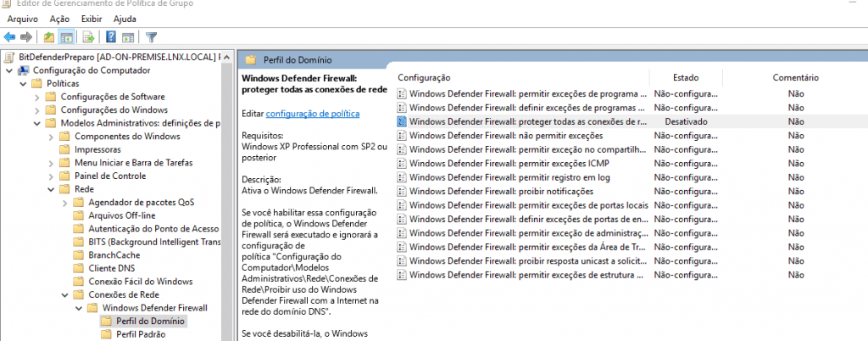Sort by the Configuração column header
Image resolution: width=868 pixels, height=341 pixels.
(424, 78)
